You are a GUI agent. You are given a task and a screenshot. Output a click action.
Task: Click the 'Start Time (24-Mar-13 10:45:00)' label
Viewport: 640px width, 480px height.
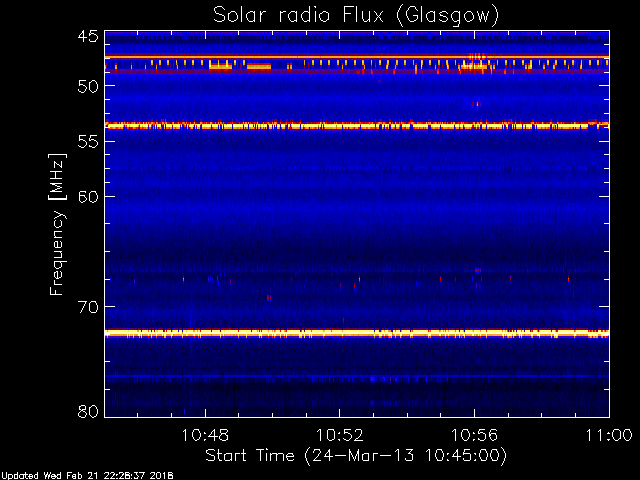[356, 456]
